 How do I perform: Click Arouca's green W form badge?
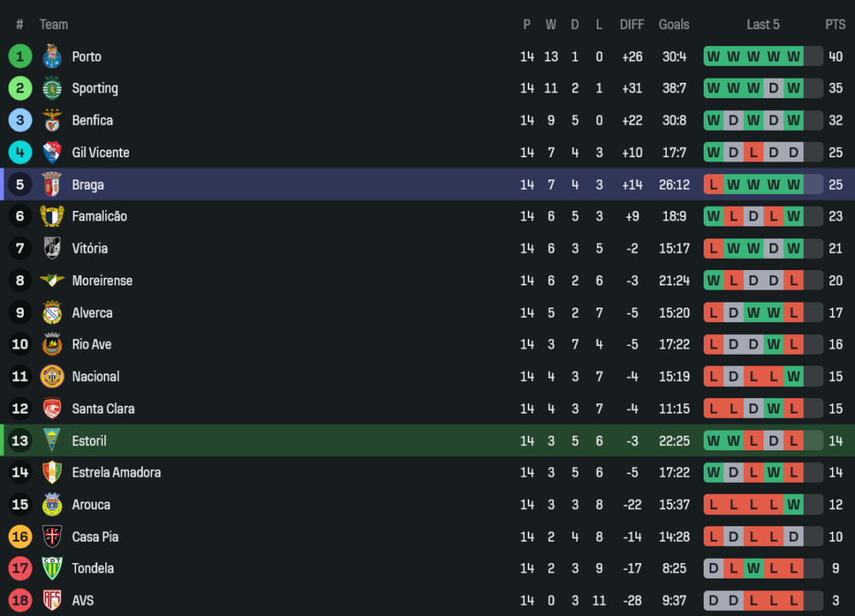(x=793, y=505)
